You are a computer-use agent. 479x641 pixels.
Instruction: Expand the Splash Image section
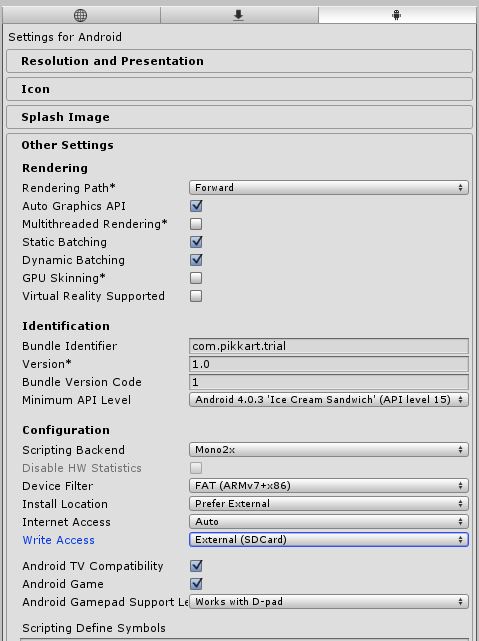pyautogui.click(x=240, y=117)
